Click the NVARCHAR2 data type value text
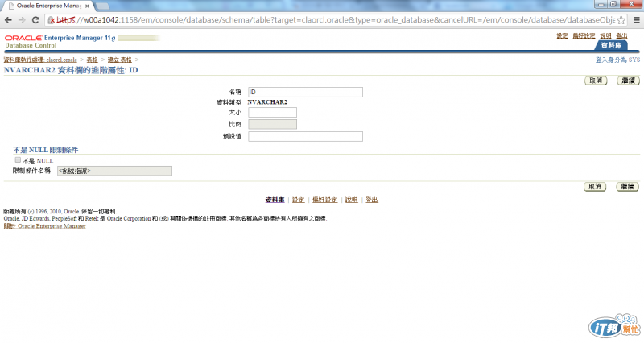This screenshot has width=644, height=343. [267, 102]
